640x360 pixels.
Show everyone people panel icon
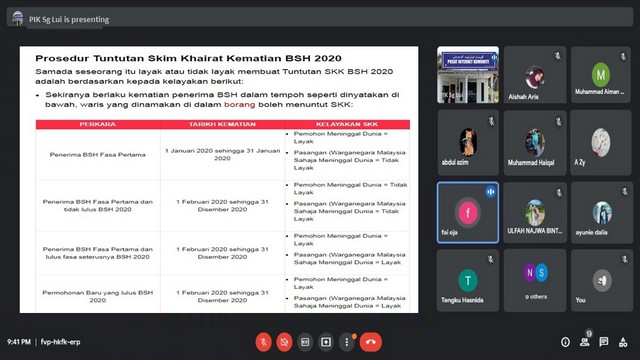(584, 342)
